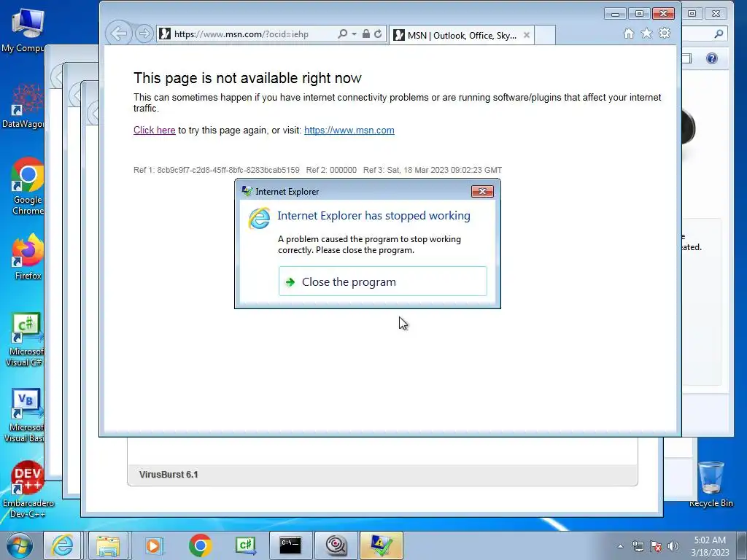Viewport: 747px width, 560px height.
Task: Open Windows Media Player in taskbar
Action: point(153,545)
